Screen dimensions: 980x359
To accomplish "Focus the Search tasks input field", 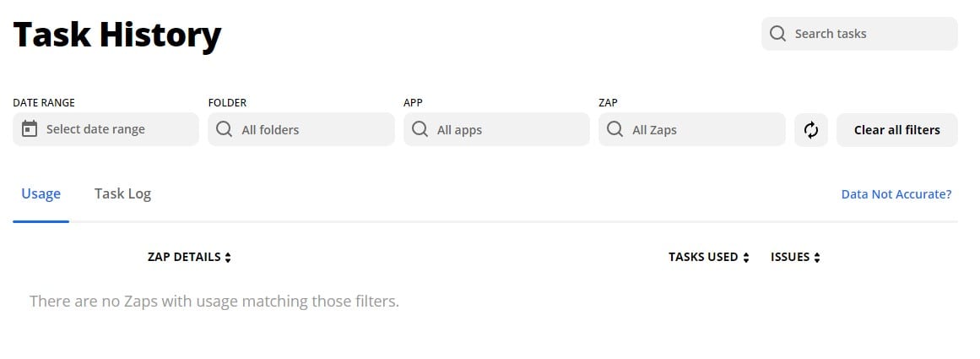I will tap(869, 34).
